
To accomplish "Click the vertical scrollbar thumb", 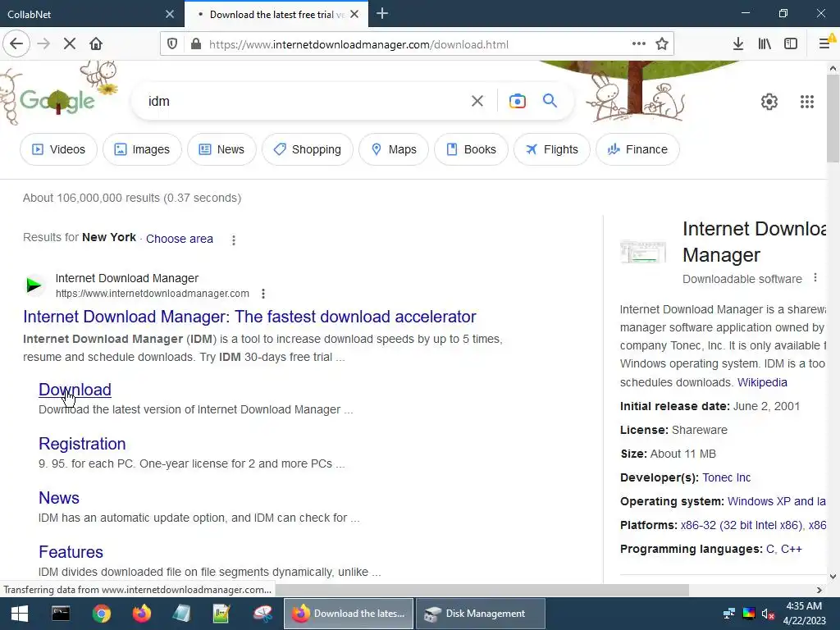I will pos(833,118).
